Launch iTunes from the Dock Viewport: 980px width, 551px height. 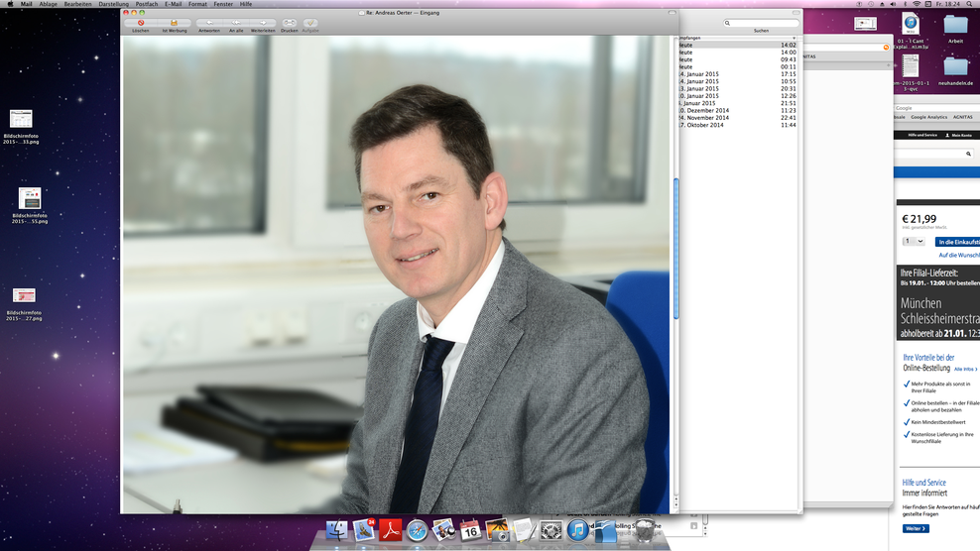click(578, 530)
